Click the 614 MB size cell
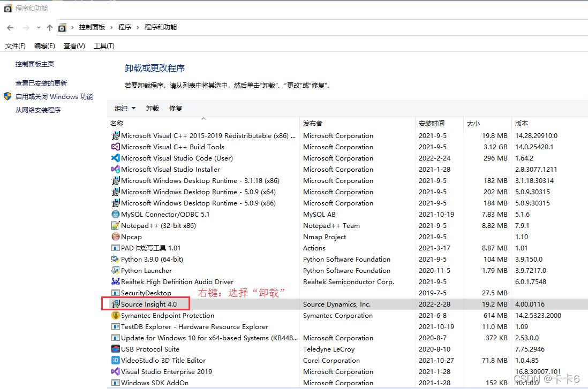 495,316
